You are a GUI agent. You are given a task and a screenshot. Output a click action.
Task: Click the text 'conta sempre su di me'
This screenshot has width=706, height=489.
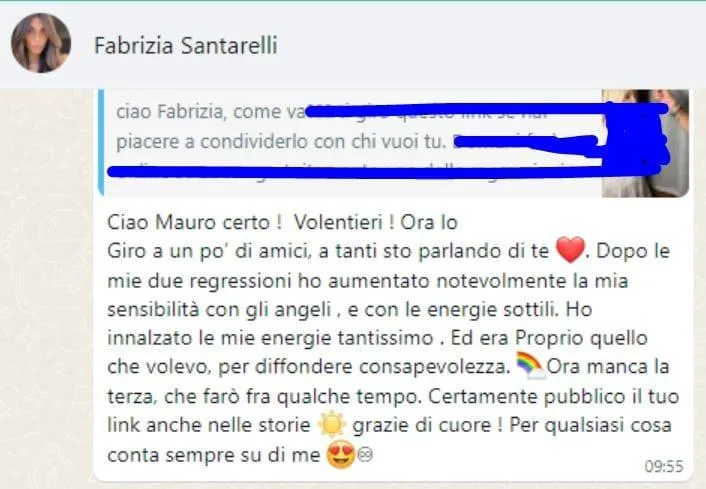[x=213, y=455]
